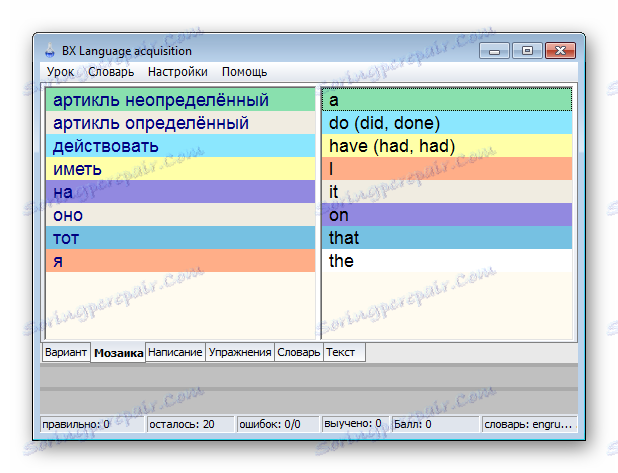The height and width of the screenshot is (473, 618).
Task: Choose 'do (did, done)' in right list
Action: tap(447, 123)
